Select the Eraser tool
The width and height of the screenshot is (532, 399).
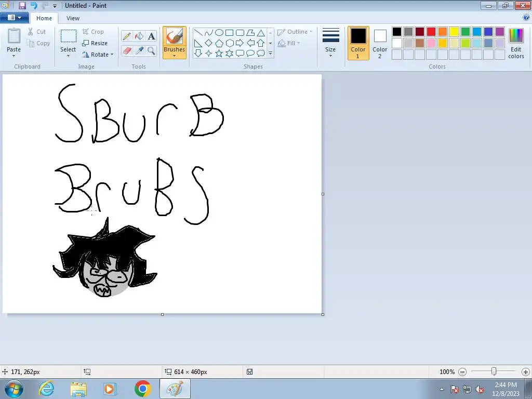click(x=127, y=51)
